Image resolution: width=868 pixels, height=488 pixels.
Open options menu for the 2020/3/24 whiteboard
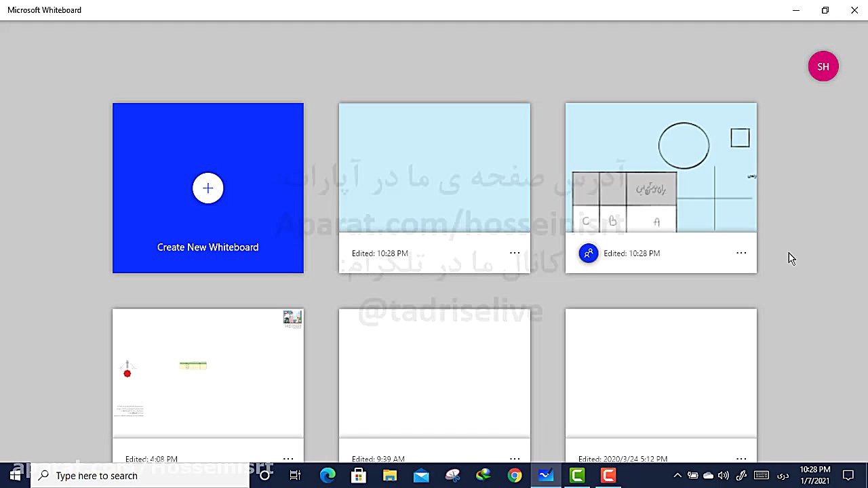coord(741,459)
